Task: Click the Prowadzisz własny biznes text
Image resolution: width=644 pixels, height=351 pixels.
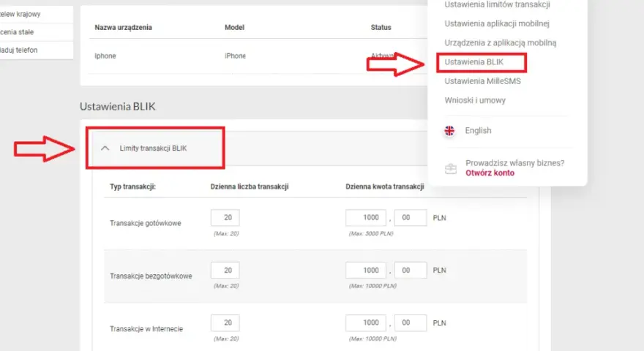Action: (x=514, y=163)
